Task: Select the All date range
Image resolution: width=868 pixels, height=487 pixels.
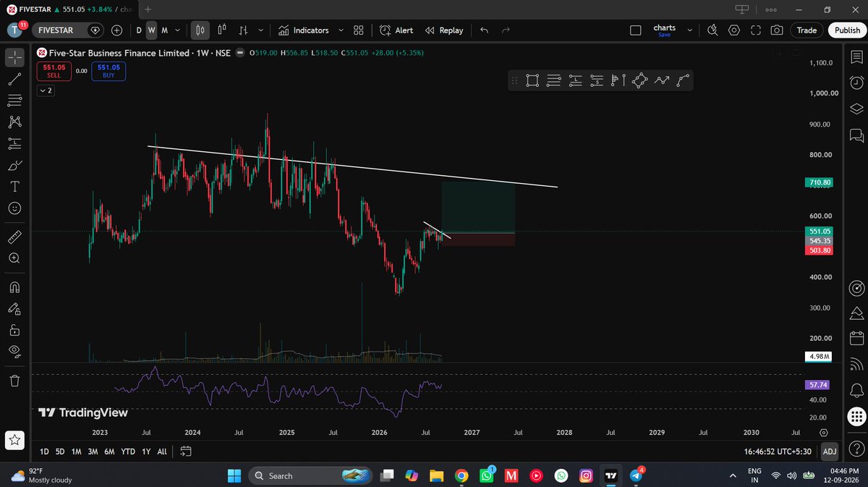Action: coord(162,452)
